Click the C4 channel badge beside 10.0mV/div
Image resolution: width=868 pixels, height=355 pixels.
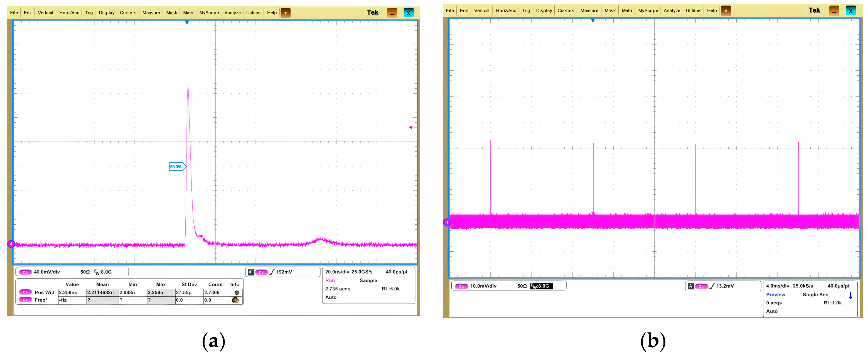(x=461, y=286)
